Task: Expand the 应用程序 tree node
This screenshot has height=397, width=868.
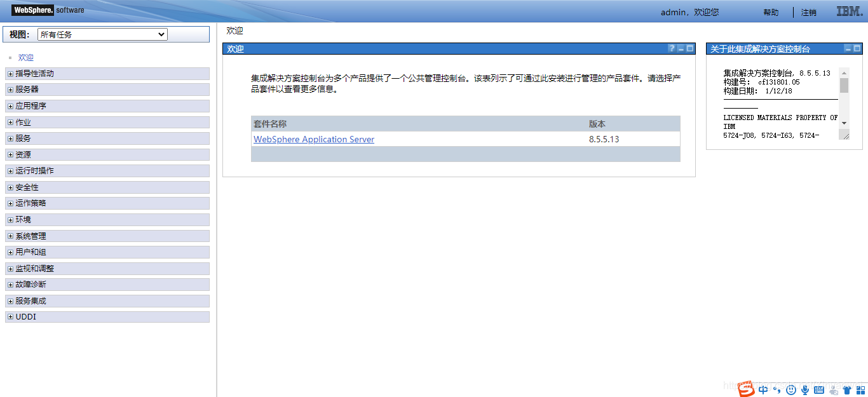Action: pyautogui.click(x=10, y=106)
